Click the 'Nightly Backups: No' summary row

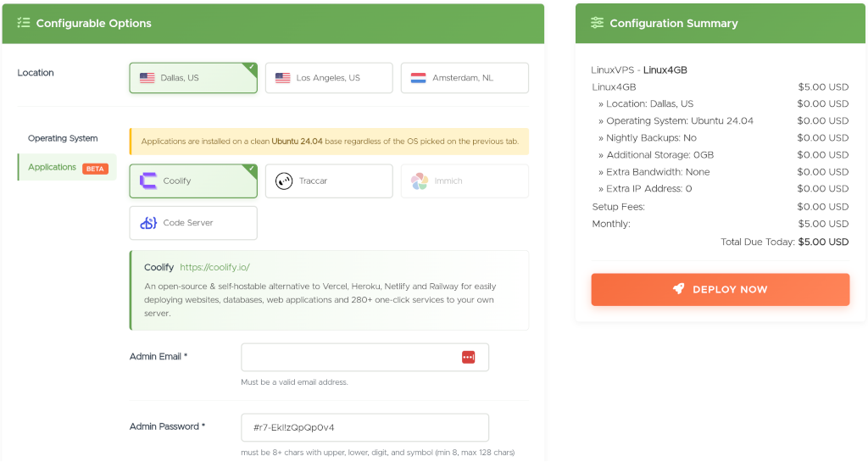[721, 138]
